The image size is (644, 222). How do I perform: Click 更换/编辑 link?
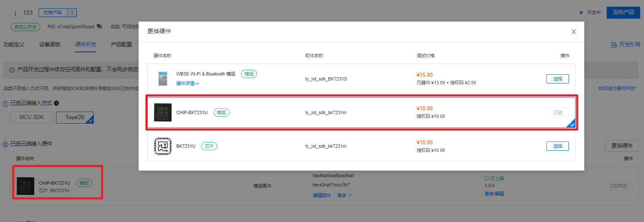pos(494,194)
